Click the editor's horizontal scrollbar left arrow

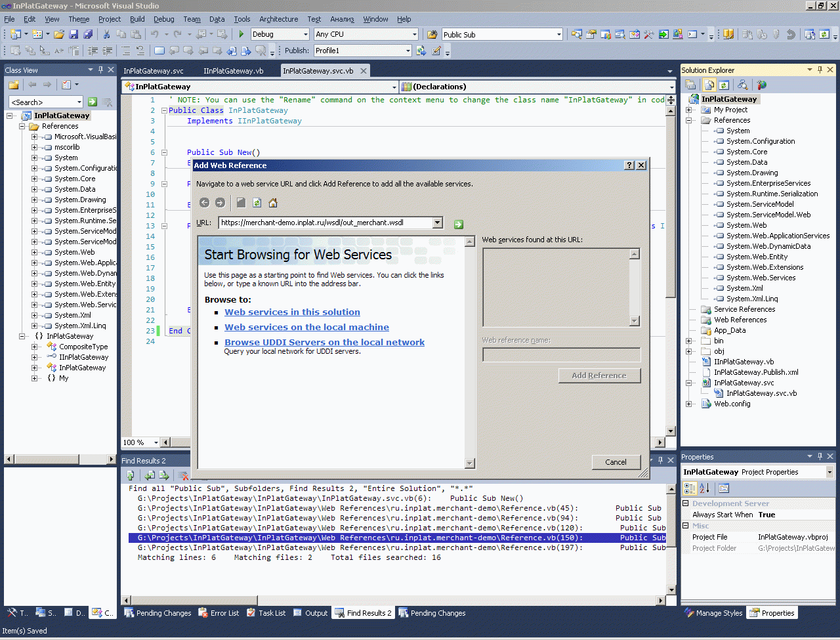166,442
